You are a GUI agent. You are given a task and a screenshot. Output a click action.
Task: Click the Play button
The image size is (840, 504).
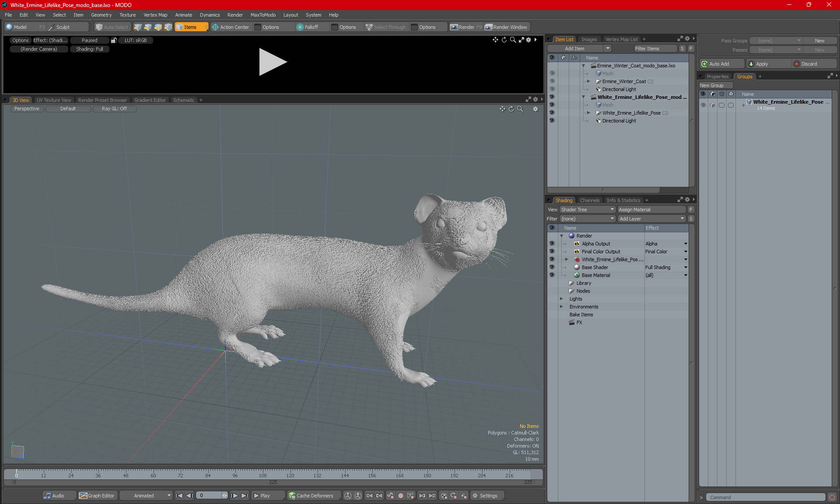(267, 496)
